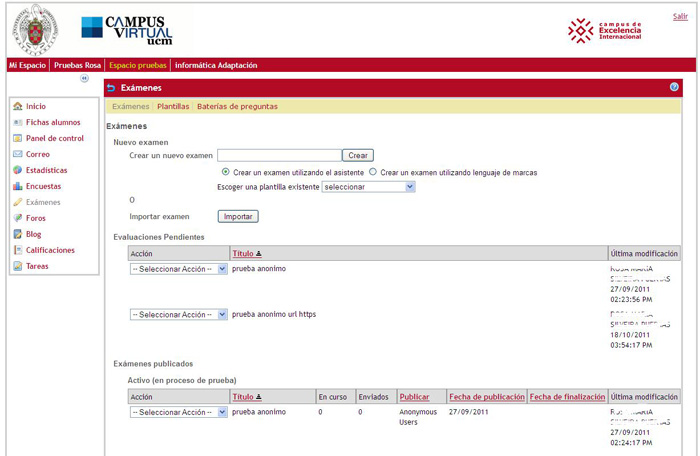Open the Espacio pruebas tab
Viewport: 700px width, 456px height.
click(138, 65)
